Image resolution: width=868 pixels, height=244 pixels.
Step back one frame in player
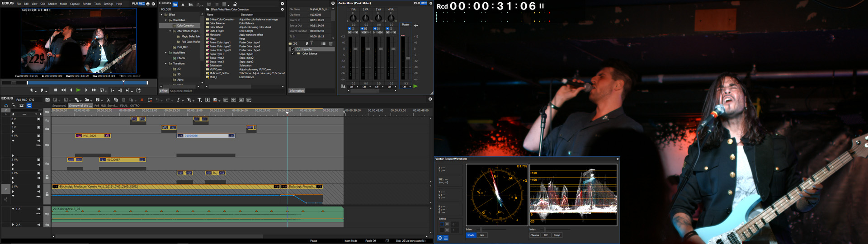click(x=71, y=90)
